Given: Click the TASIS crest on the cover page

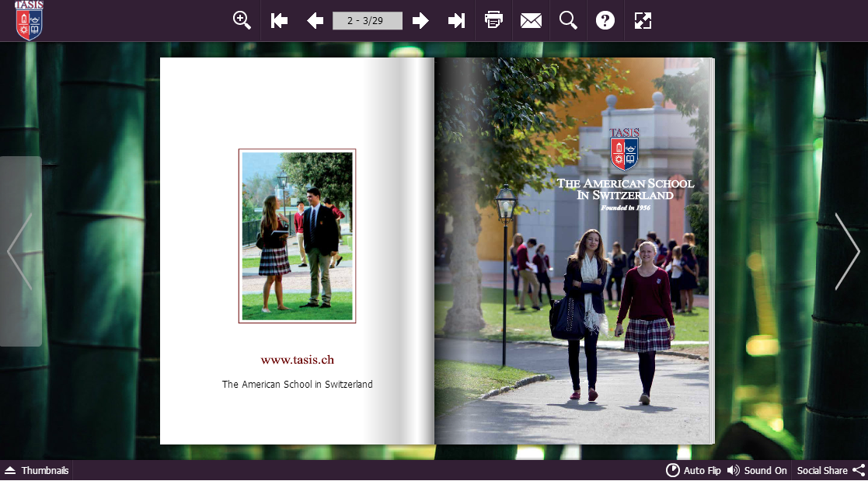Looking at the screenshot, I should [x=625, y=149].
